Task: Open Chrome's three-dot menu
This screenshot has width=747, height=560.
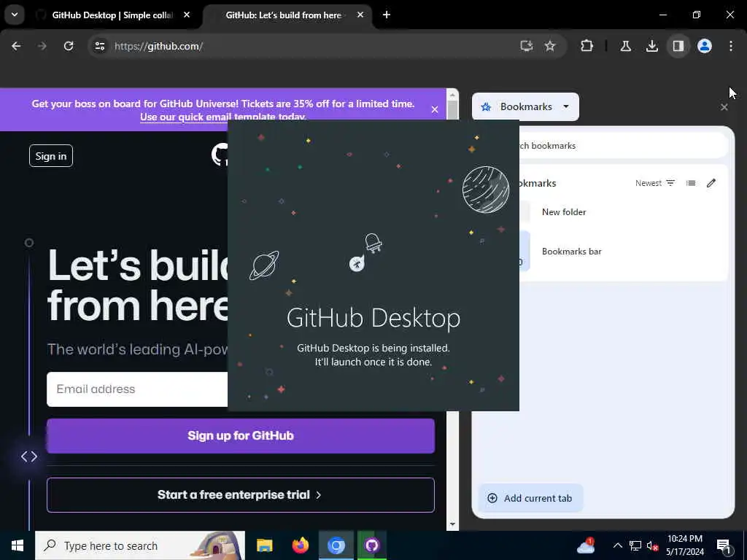Action: click(x=731, y=46)
